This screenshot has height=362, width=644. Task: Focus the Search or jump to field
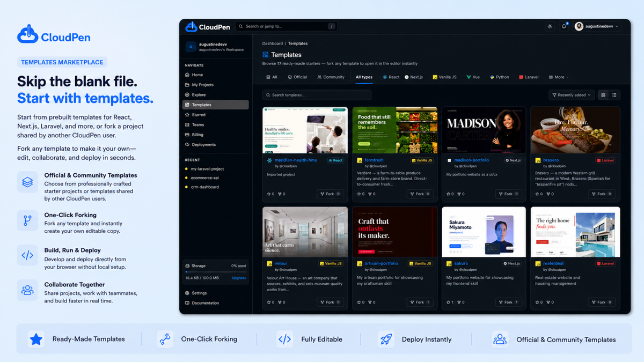click(x=287, y=26)
